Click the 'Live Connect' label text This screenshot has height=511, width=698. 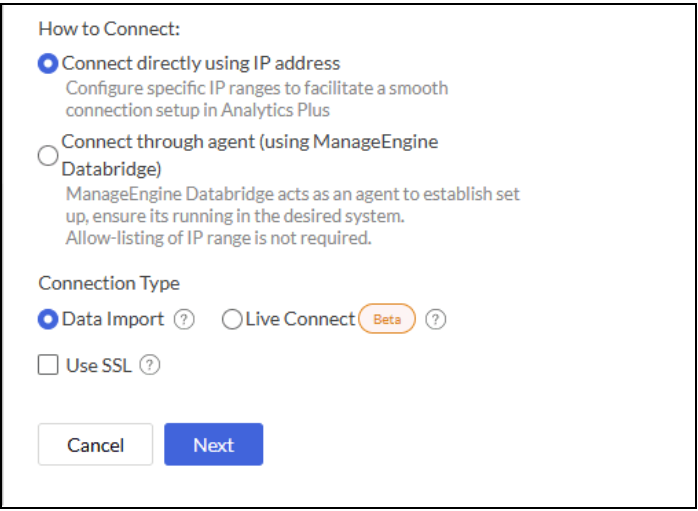tap(300, 320)
